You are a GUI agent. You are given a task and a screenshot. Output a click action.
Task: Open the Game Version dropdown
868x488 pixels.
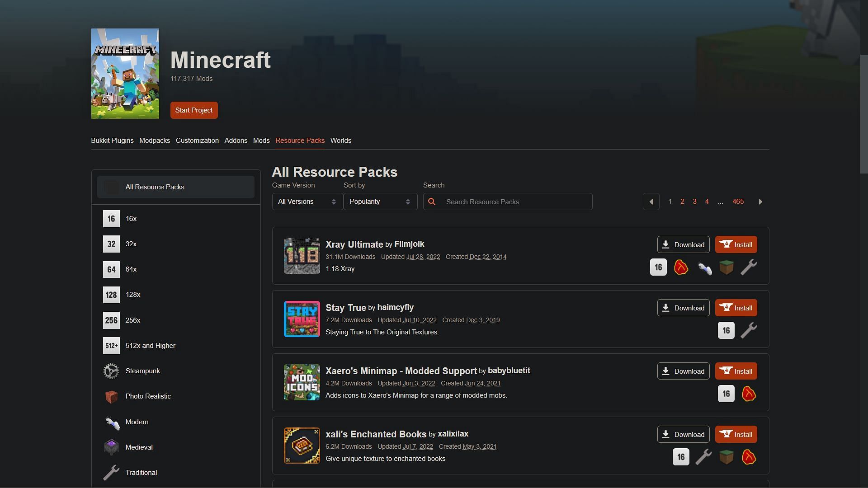pyautogui.click(x=307, y=202)
